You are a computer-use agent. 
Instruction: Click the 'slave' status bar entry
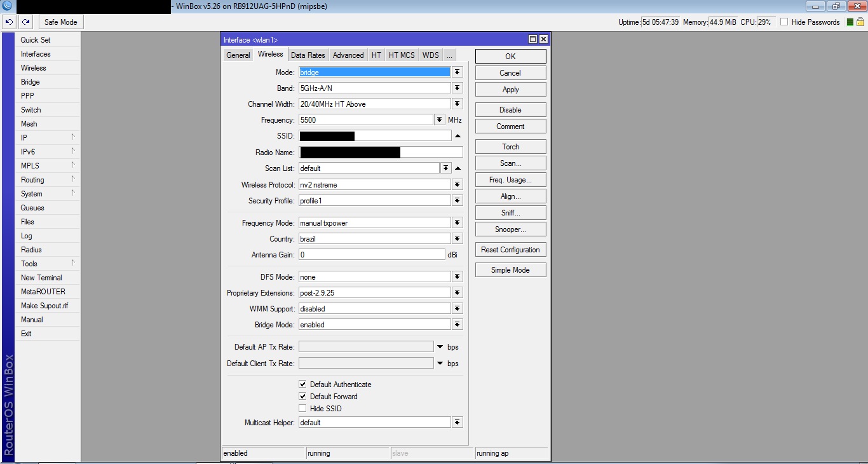click(x=400, y=453)
